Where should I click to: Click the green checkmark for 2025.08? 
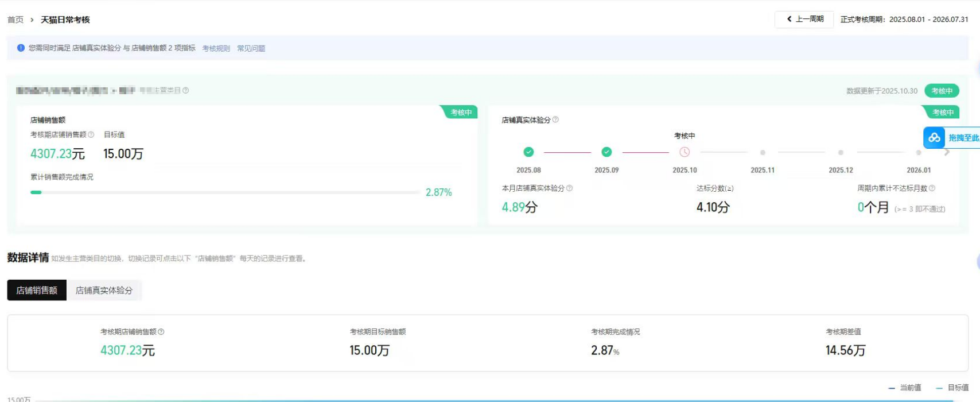(528, 152)
